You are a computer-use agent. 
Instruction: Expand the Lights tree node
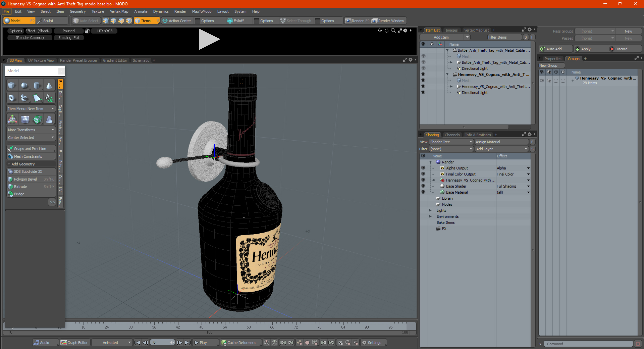430,210
